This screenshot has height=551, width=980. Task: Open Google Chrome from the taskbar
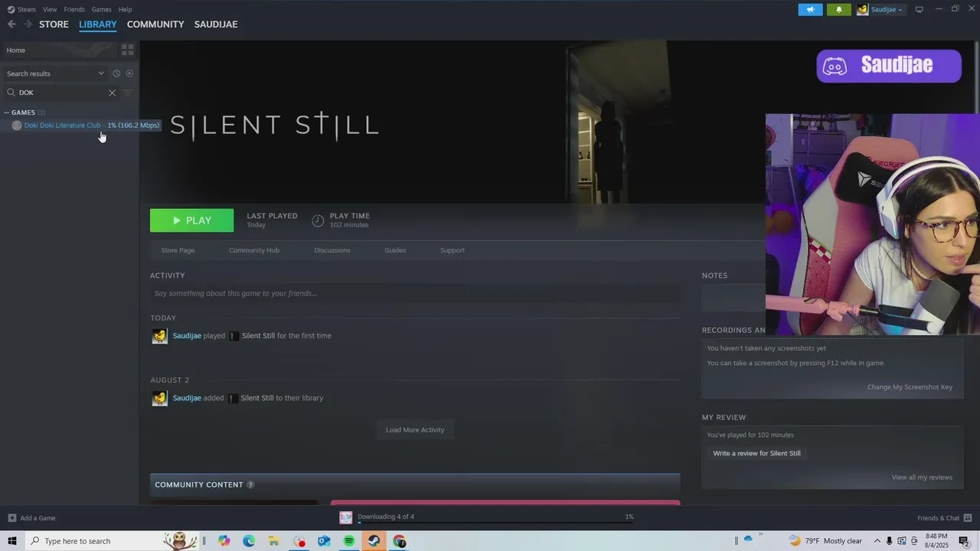[x=399, y=541]
